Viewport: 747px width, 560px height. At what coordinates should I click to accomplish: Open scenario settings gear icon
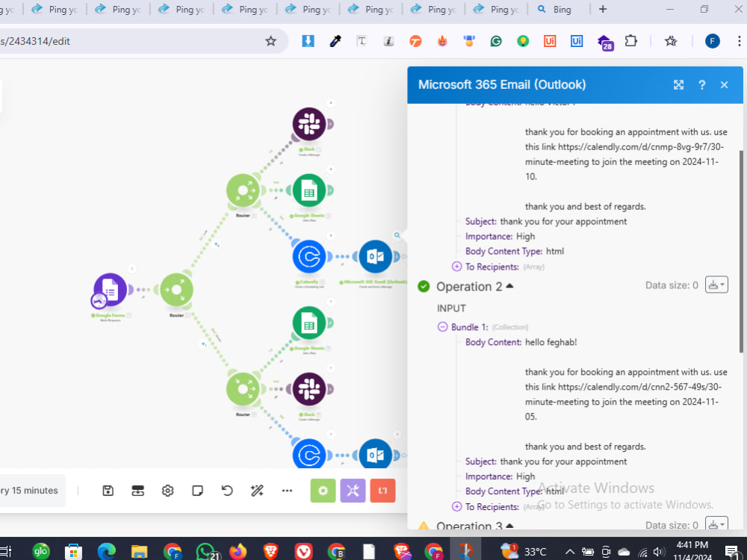tap(167, 491)
